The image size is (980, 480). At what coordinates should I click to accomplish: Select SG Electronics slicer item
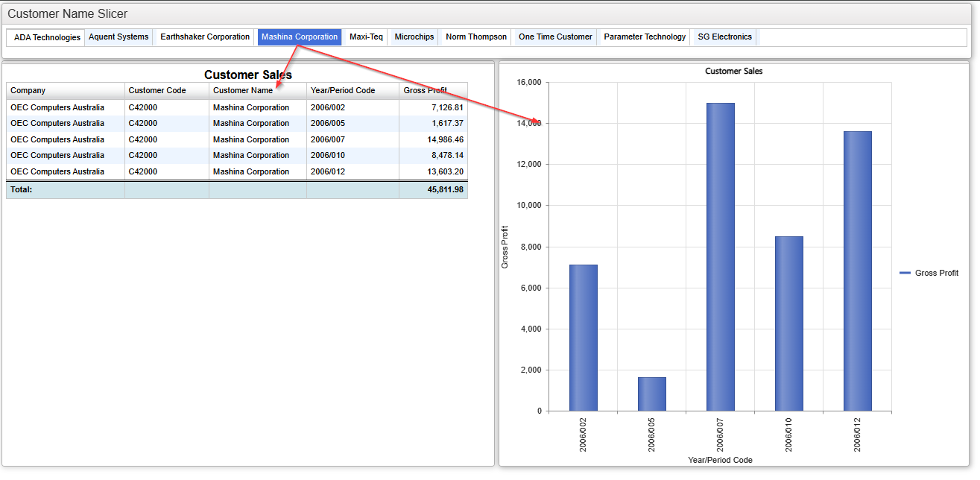point(724,37)
